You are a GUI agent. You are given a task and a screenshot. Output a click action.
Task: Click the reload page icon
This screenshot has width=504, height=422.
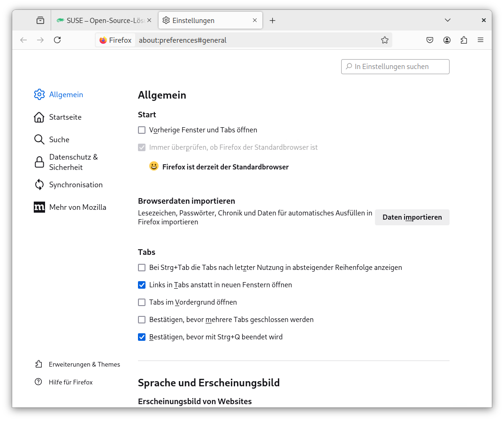(x=57, y=40)
